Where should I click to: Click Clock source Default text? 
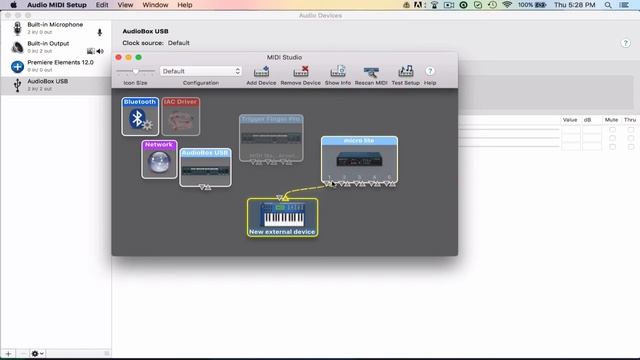[x=178, y=43]
